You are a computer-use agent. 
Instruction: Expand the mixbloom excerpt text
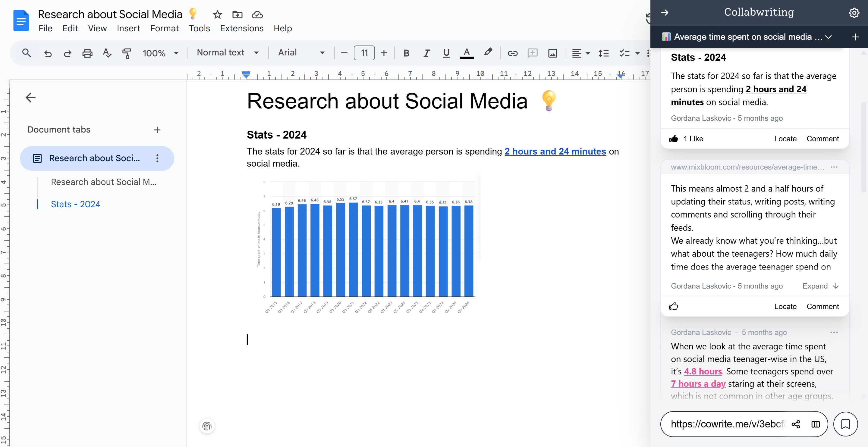[x=820, y=286]
